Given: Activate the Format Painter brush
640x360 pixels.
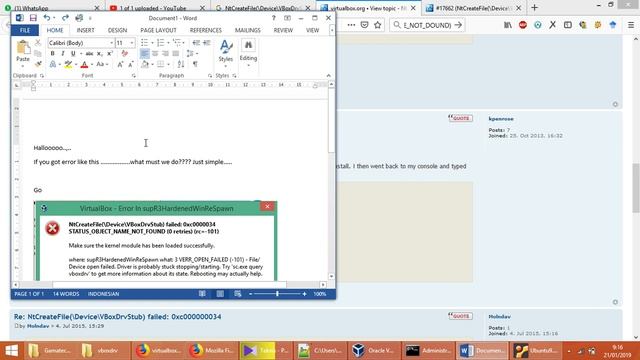Looking at the screenshot, I should [x=38, y=64].
